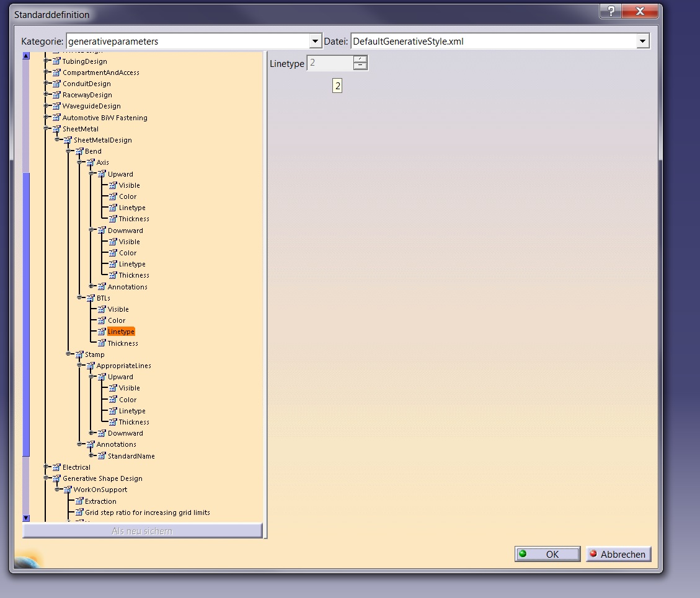Screen dimensions: 700x598
Task: Collapse the Axis node
Action: (x=79, y=162)
